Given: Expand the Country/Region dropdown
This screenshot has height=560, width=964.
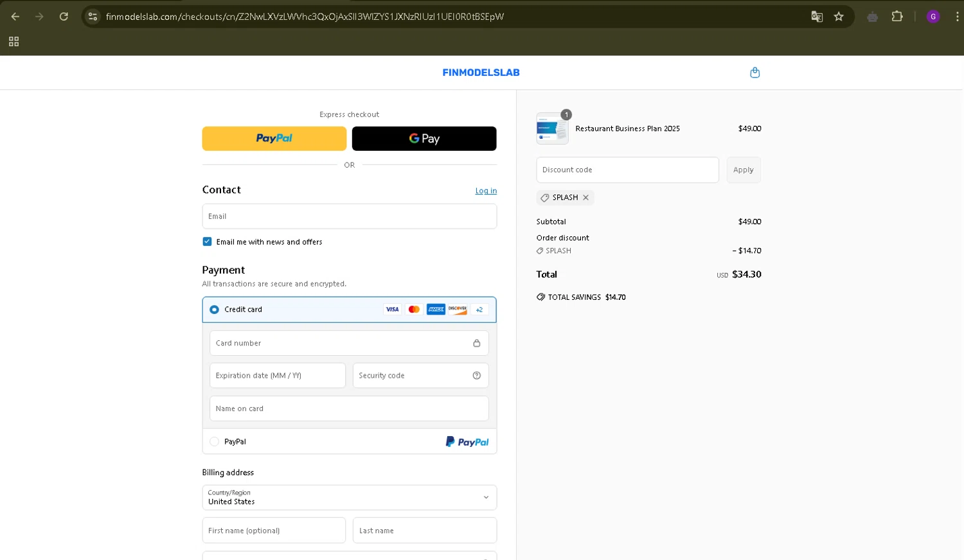Looking at the screenshot, I should (x=350, y=498).
